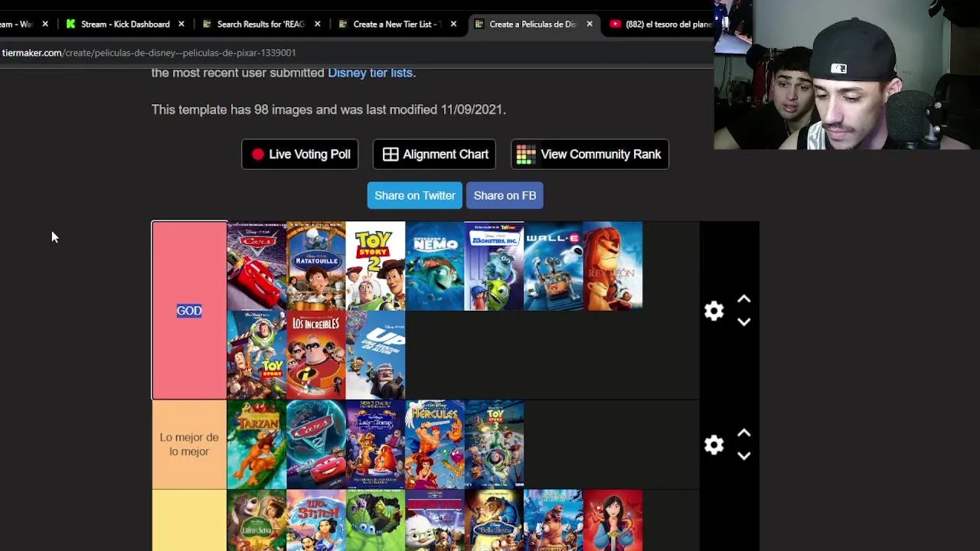The height and width of the screenshot is (551, 980).
Task: Close the Search Results for 'REAG tab
Action: 317,24
